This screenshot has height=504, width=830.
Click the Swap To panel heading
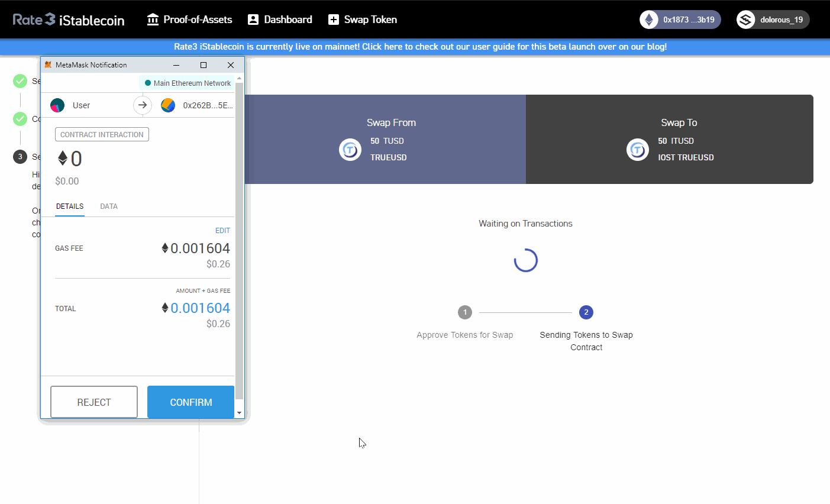[x=679, y=122]
